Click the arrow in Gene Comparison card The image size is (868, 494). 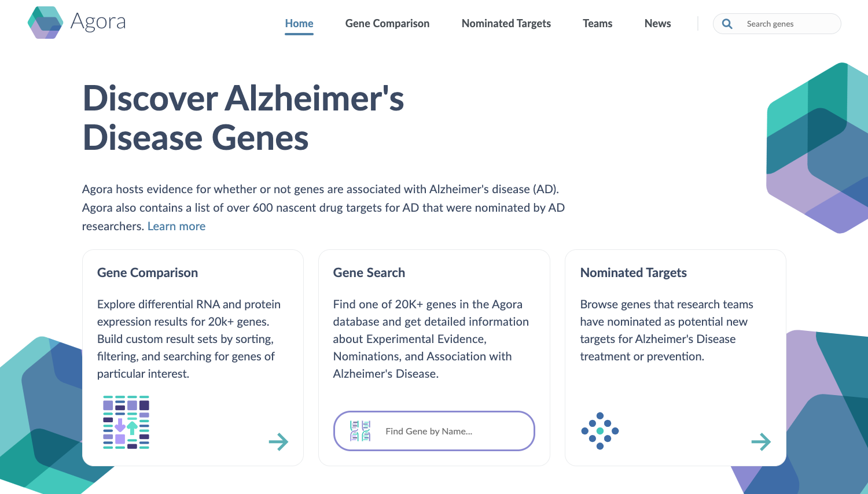pos(278,442)
